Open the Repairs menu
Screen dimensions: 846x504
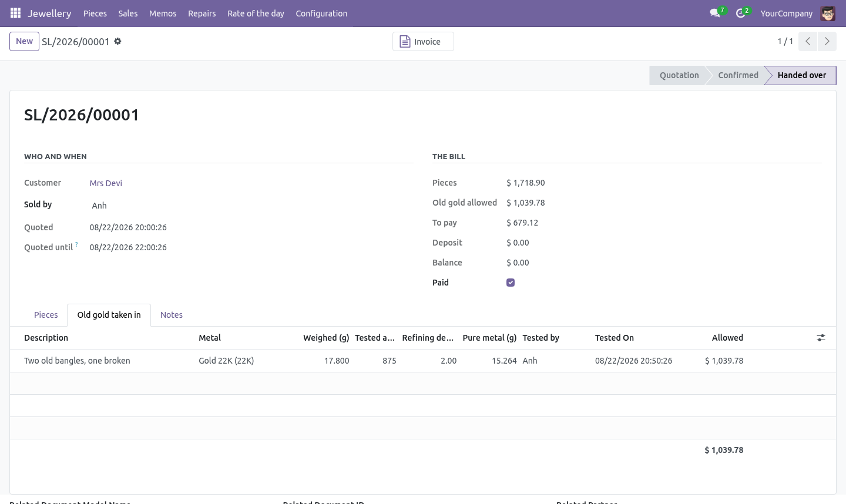pyautogui.click(x=202, y=13)
